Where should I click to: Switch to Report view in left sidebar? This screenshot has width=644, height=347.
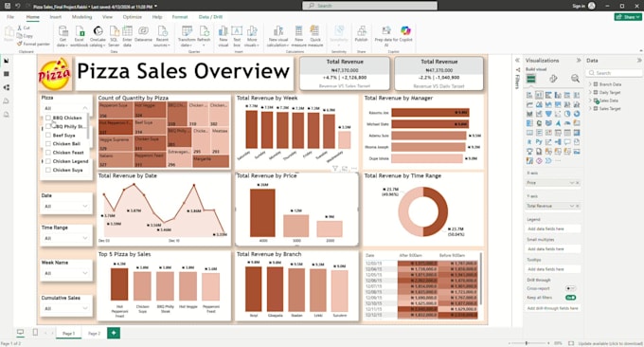point(7,61)
